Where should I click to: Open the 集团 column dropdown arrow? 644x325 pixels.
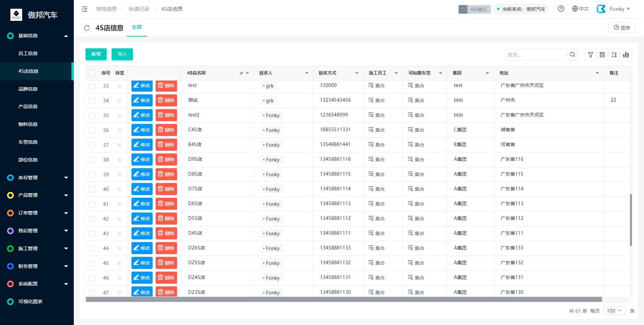click(x=487, y=73)
